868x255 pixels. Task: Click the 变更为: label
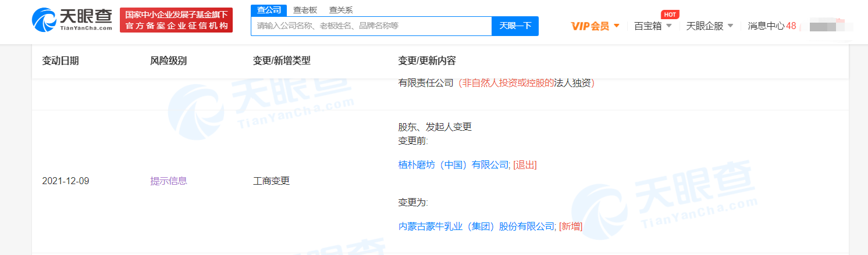coord(413,202)
